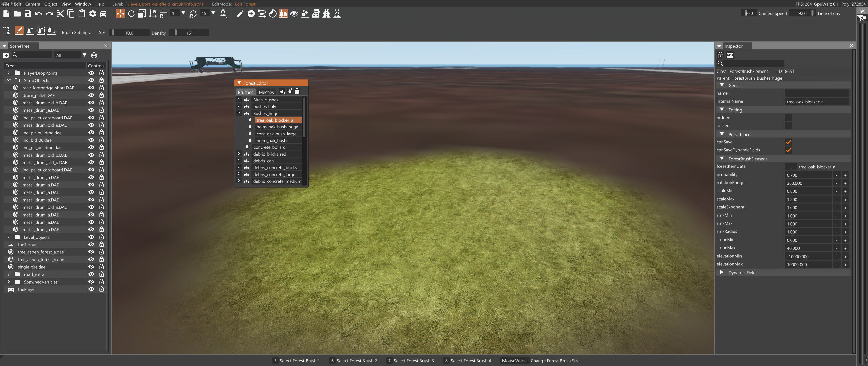Select the Forest Editor tree icon in toolbar

(283, 14)
